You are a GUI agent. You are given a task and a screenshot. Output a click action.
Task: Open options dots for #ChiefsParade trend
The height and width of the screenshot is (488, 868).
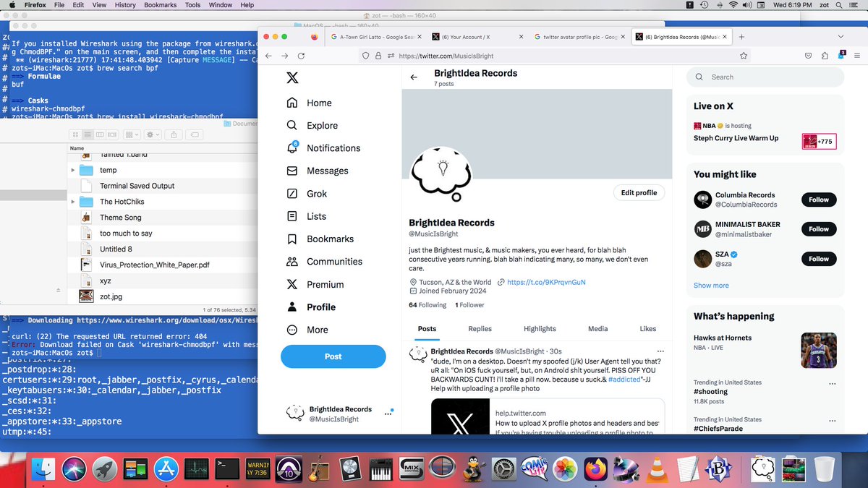(832, 420)
